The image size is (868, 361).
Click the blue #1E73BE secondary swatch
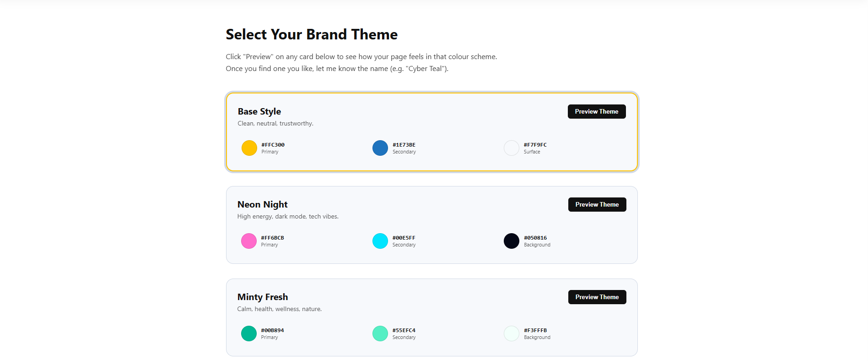click(380, 148)
